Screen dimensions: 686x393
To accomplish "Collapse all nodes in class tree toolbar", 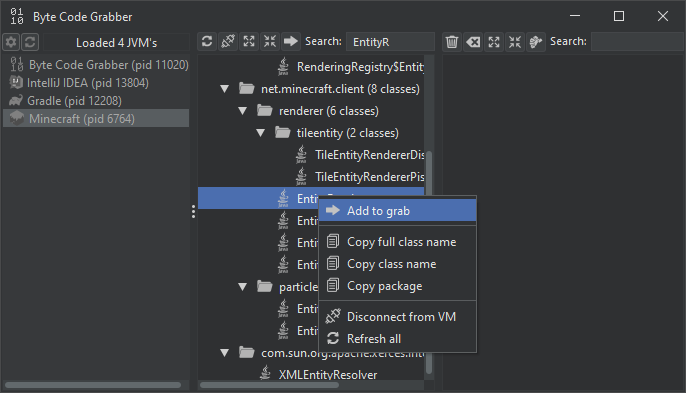I will tap(270, 42).
